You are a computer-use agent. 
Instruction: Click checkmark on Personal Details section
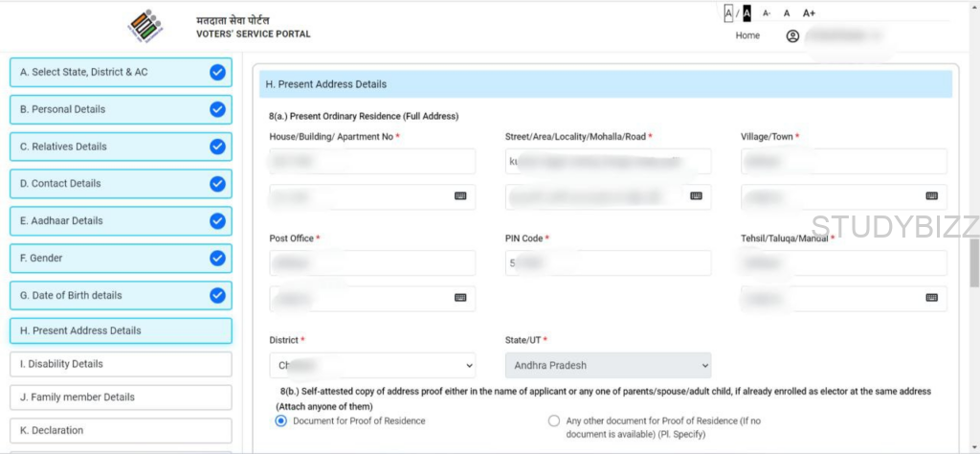click(217, 109)
